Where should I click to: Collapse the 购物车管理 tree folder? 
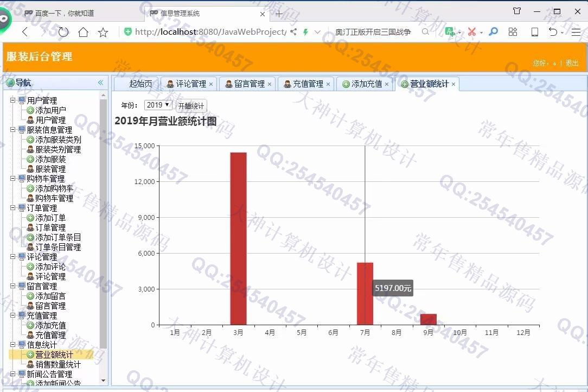click(x=13, y=178)
